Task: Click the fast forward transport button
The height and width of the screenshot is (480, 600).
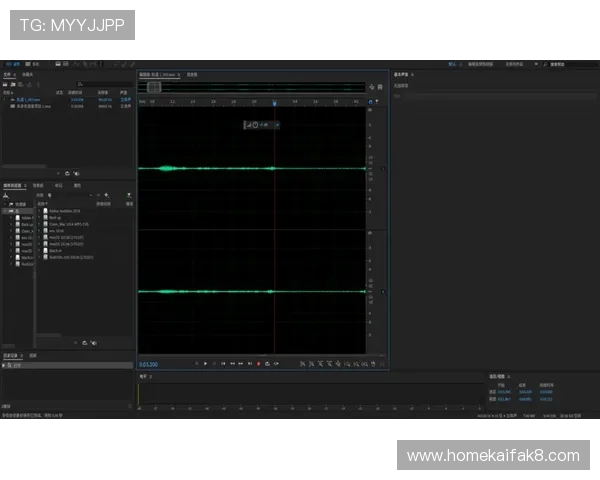Action: click(241, 363)
